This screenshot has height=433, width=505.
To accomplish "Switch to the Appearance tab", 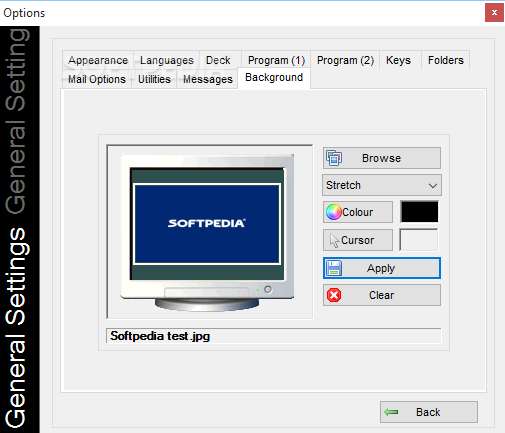I will coord(98,60).
